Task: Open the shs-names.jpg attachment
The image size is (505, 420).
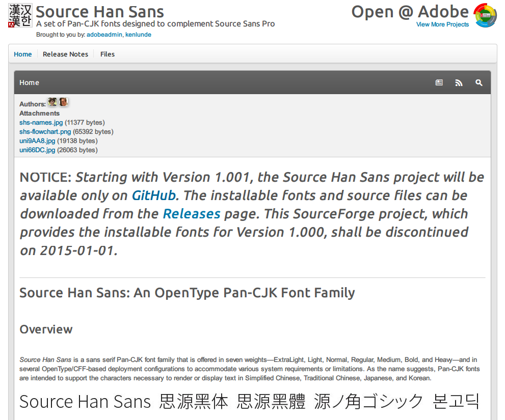Action: pos(41,123)
